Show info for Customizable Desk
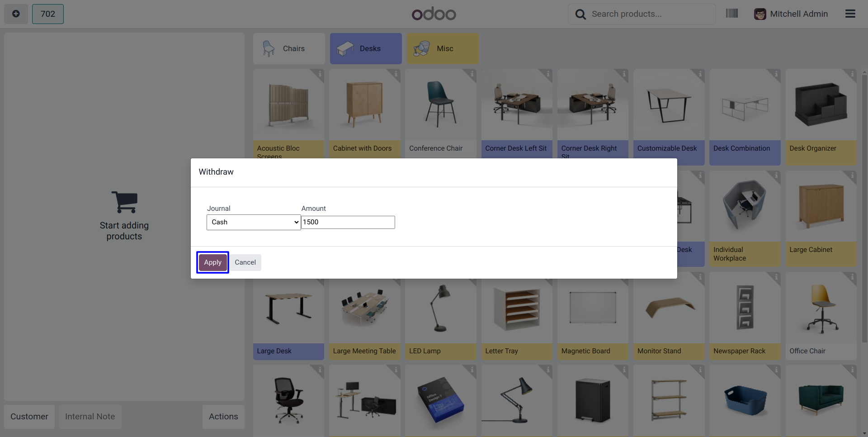The width and height of the screenshot is (868, 437). coord(700,74)
